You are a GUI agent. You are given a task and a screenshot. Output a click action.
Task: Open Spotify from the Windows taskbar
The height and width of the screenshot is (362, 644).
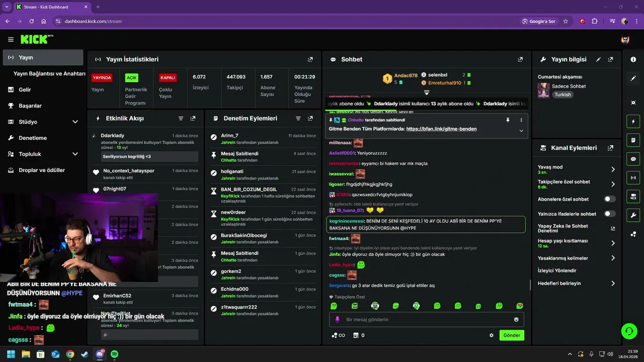pyautogui.click(x=114, y=354)
